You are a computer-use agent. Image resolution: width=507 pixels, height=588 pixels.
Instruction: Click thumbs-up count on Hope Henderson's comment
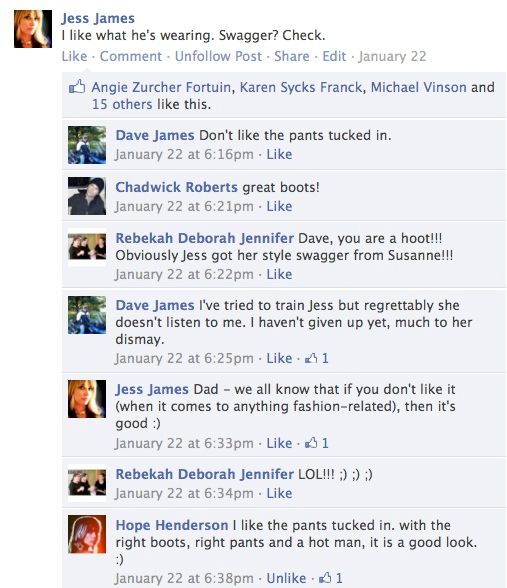[331, 578]
